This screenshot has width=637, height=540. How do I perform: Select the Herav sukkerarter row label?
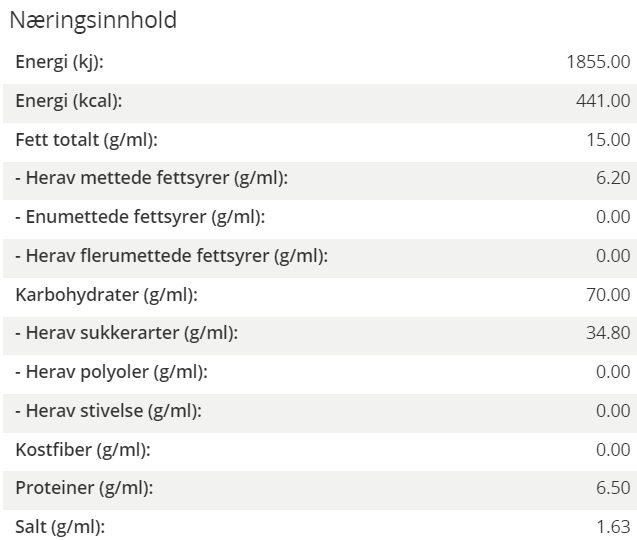127,333
